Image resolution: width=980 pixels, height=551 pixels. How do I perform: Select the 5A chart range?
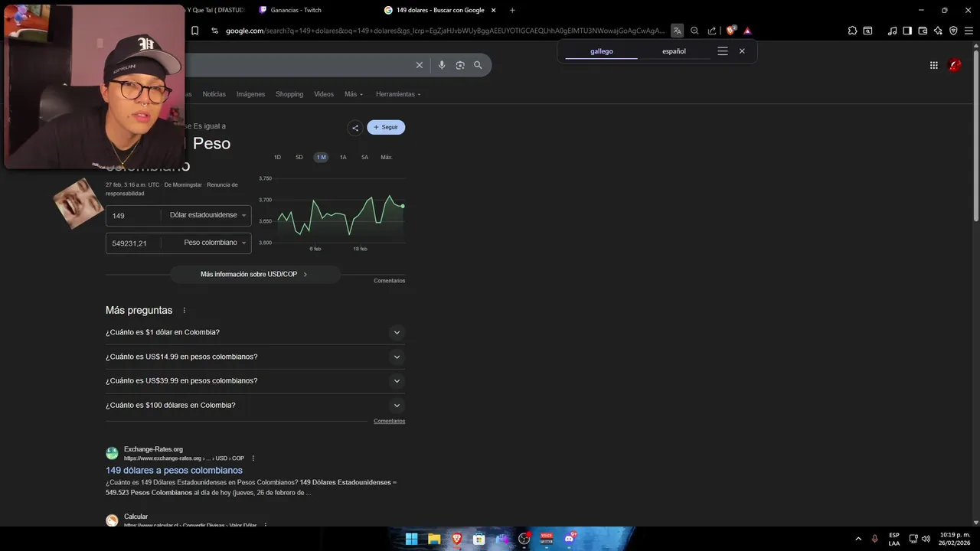pyautogui.click(x=364, y=157)
